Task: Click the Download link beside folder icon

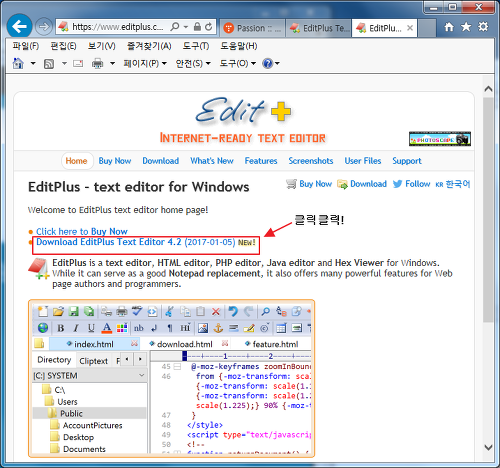Action: pyautogui.click(x=362, y=184)
